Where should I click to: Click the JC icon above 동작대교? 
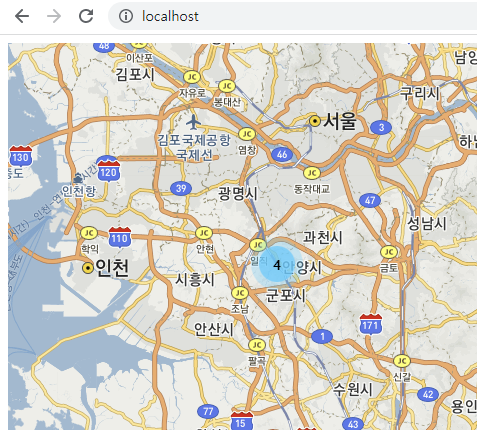[x=312, y=173]
